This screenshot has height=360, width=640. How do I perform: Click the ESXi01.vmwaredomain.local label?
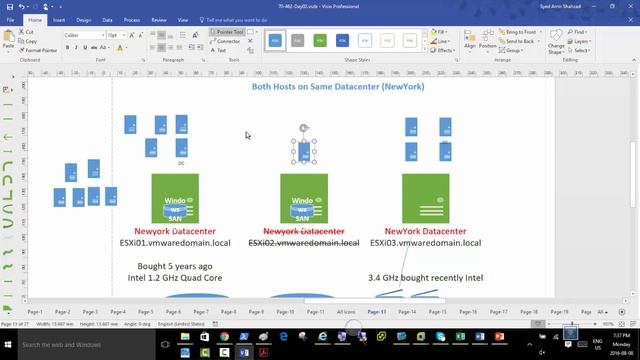pyautogui.click(x=175, y=243)
